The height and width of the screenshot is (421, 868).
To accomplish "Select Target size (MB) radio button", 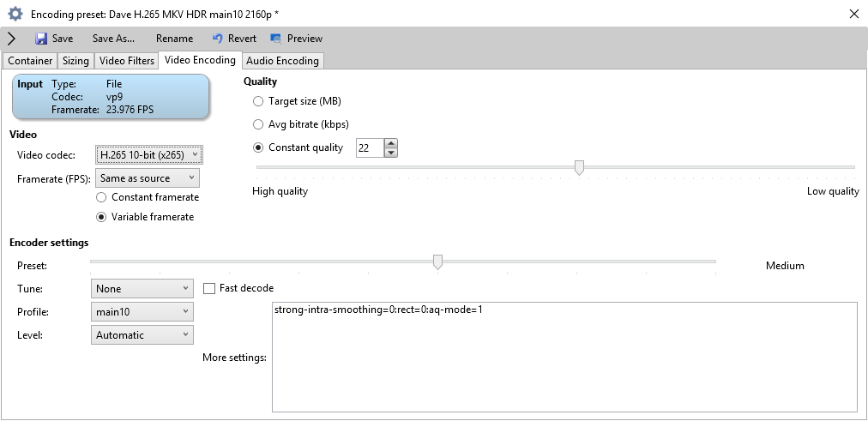I will (x=258, y=101).
